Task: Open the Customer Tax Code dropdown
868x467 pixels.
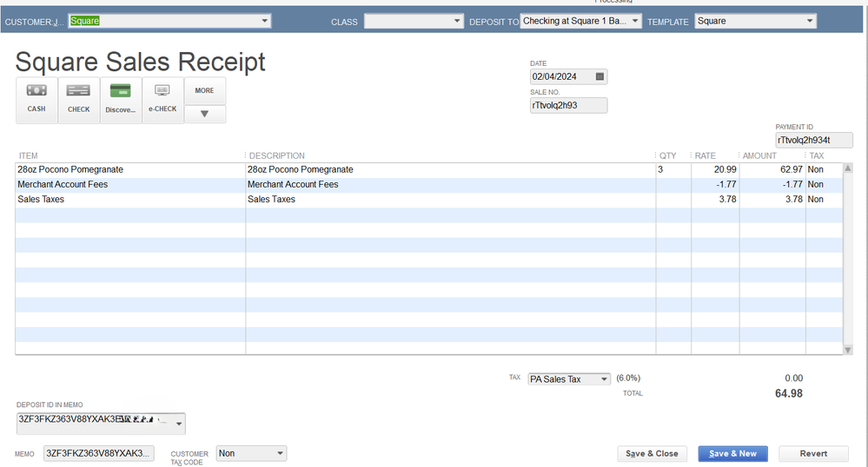Action: [x=280, y=453]
